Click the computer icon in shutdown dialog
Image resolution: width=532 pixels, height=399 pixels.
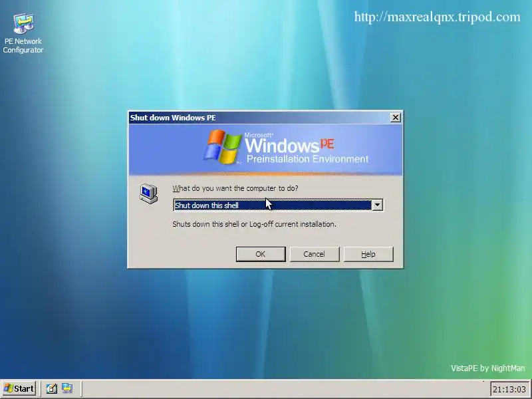pyautogui.click(x=148, y=194)
